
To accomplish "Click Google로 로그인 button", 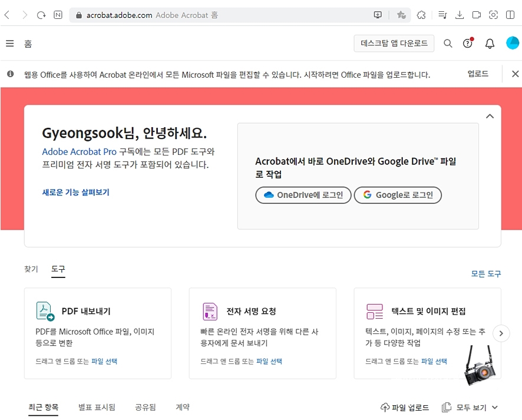I will click(x=398, y=195).
